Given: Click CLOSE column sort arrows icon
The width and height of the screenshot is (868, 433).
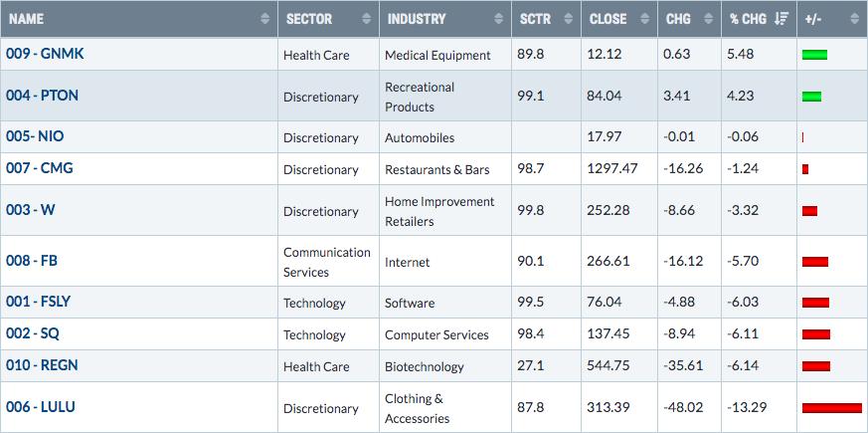Looking at the screenshot, I should click(645, 19).
